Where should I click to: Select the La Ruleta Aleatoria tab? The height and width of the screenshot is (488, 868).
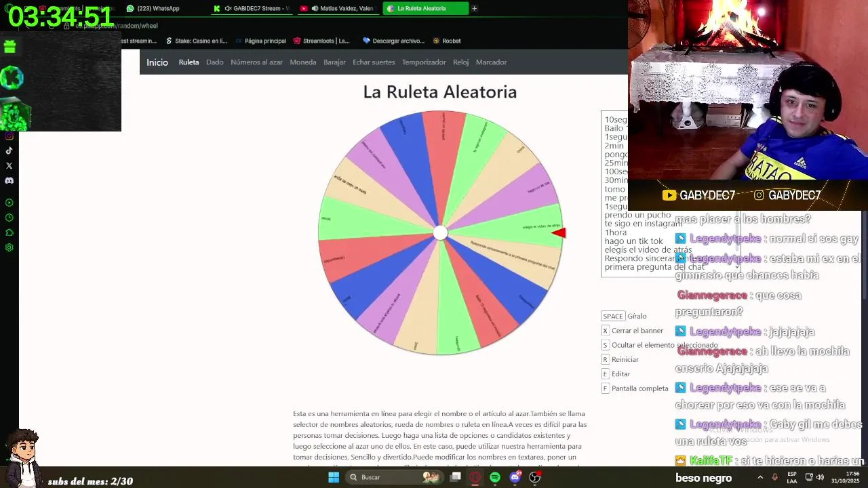click(x=425, y=8)
